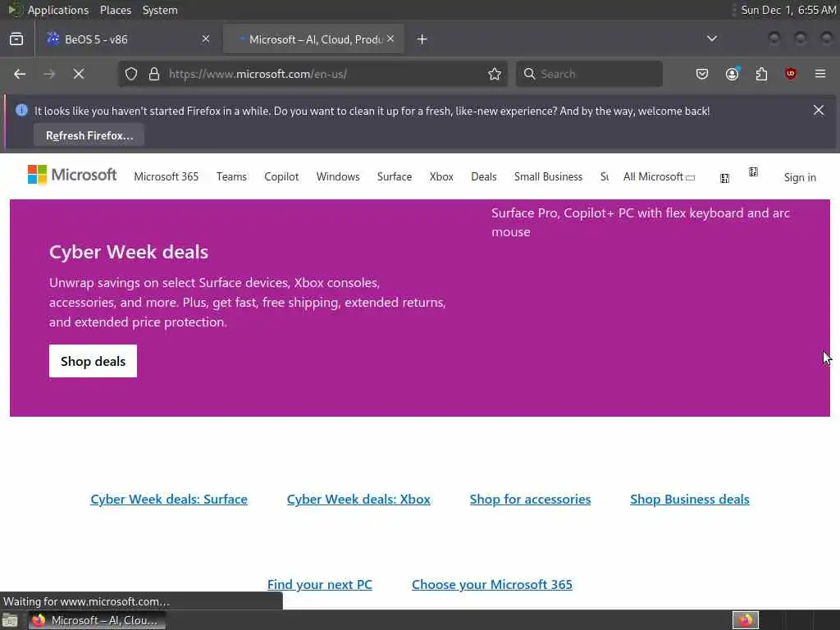
Task: Bookmark this page with the star
Action: 495,74
